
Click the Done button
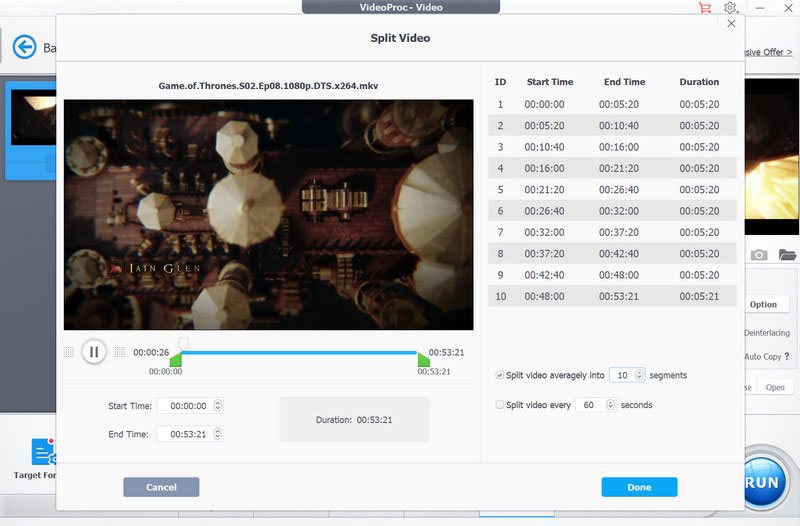[639, 487]
